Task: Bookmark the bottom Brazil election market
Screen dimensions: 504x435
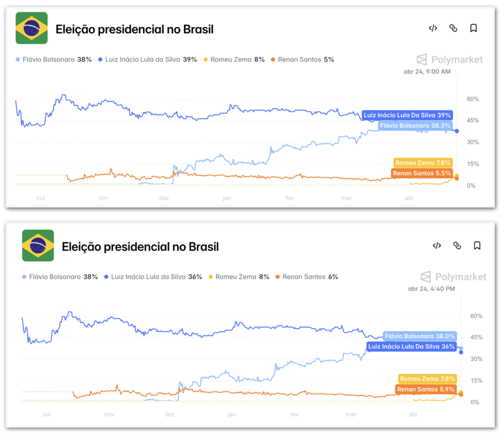Action: (x=477, y=245)
